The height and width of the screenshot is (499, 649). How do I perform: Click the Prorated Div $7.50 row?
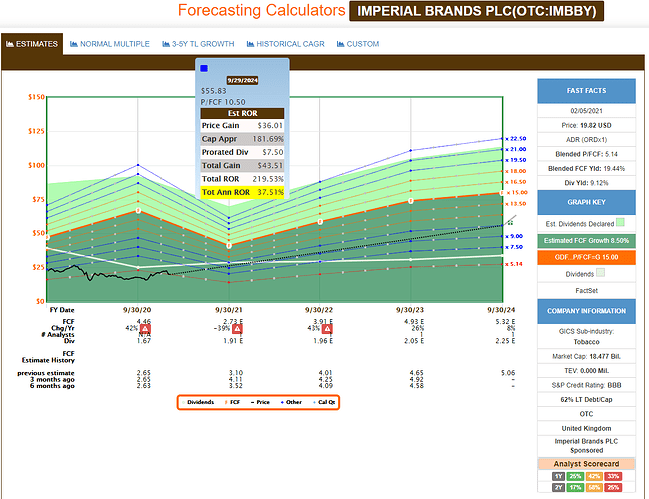click(243, 152)
